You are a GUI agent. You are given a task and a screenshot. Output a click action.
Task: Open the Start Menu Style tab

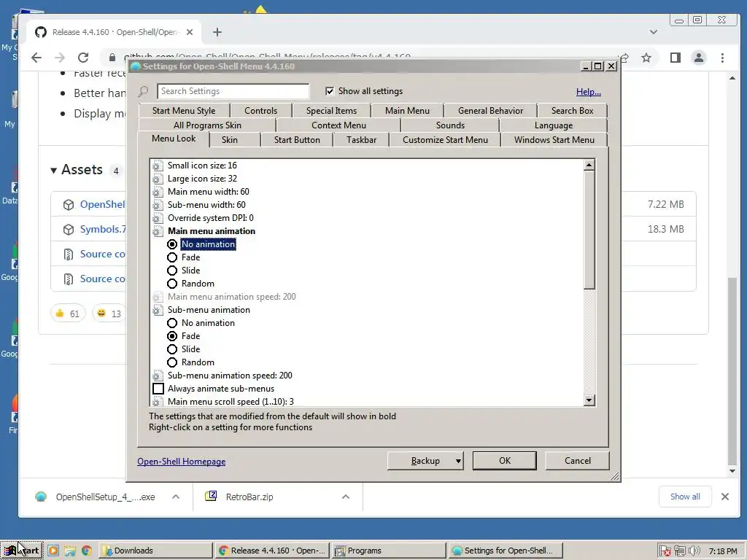(184, 111)
